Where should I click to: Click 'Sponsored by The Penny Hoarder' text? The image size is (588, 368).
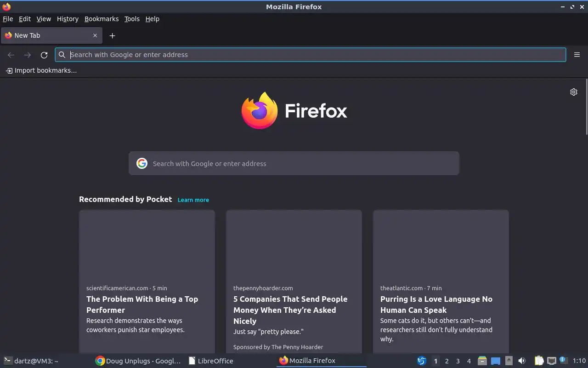click(x=278, y=347)
